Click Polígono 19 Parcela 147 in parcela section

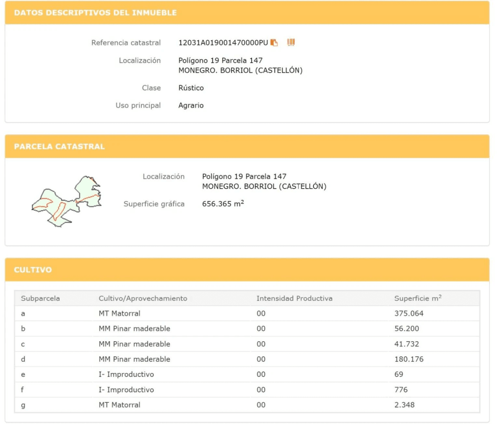pos(244,176)
